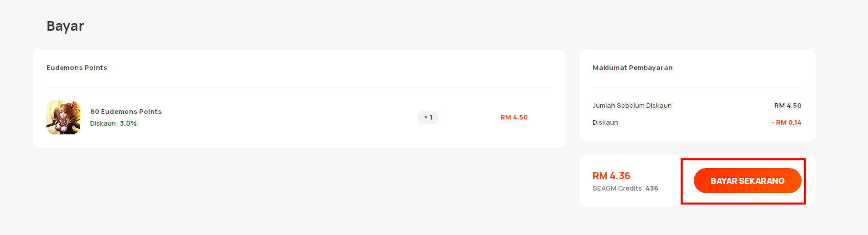Click the SEAGM Credits 436 text
The width and height of the screenshot is (868, 235).
tap(625, 189)
